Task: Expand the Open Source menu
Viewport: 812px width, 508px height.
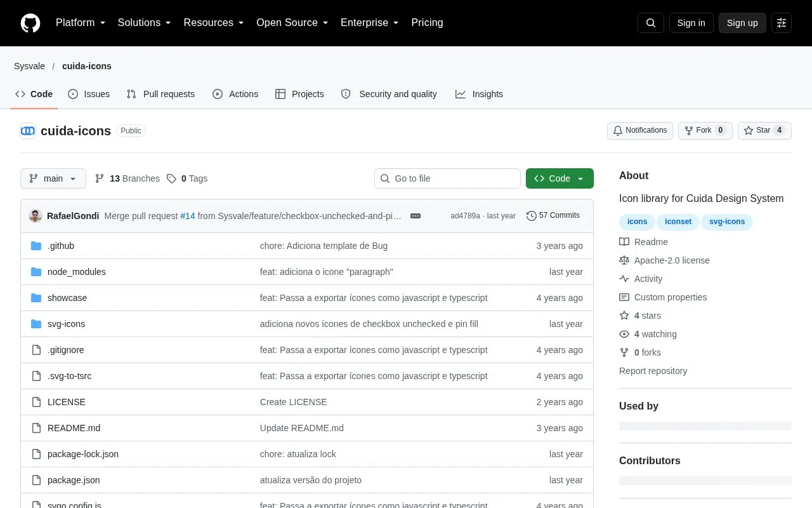Action: [x=292, y=23]
